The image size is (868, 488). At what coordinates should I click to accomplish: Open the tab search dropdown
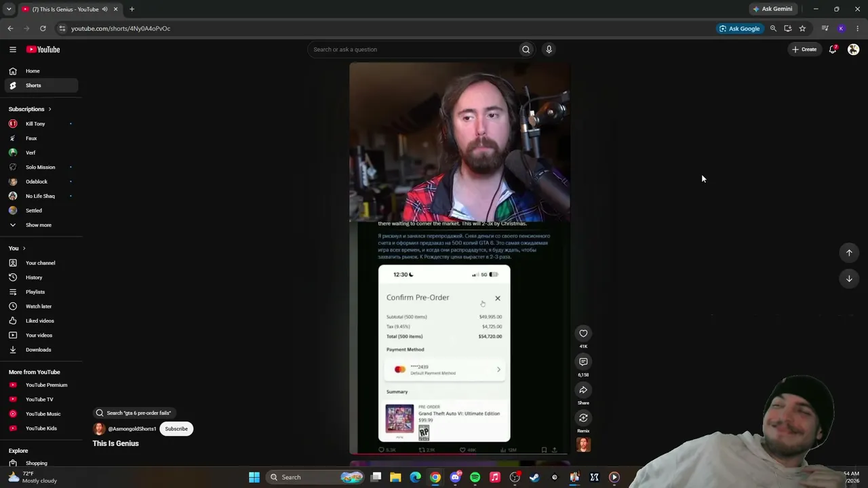[x=9, y=9]
